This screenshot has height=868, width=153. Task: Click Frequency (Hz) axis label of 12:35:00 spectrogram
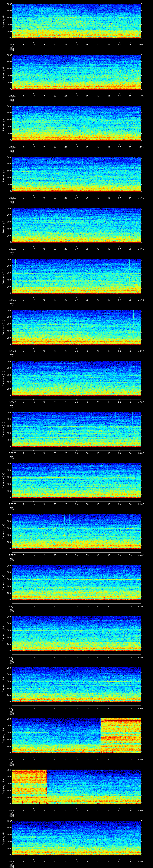pyautogui.click(x=3, y=327)
